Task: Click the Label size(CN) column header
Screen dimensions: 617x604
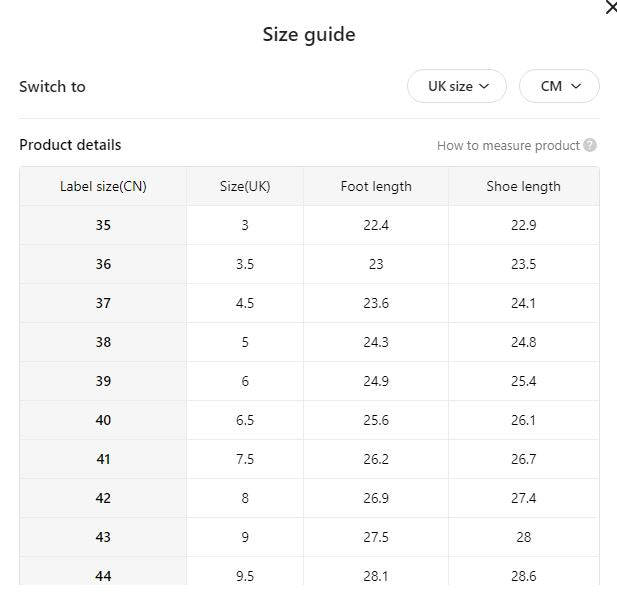Action: [103, 186]
